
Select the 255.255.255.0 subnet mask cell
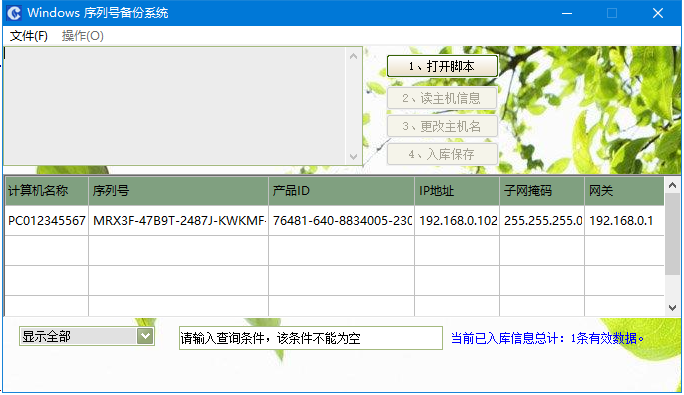pos(542,221)
